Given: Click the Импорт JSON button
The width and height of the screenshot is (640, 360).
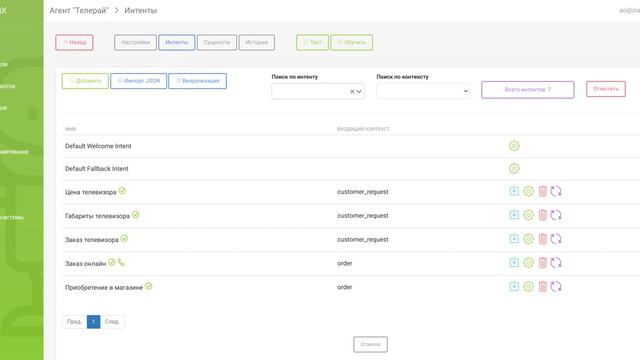Looking at the screenshot, I should pyautogui.click(x=138, y=81).
